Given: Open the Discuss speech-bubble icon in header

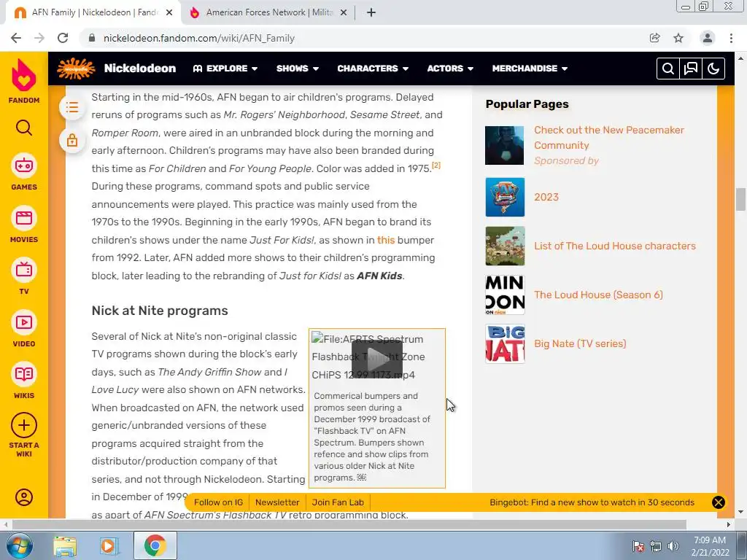Looking at the screenshot, I should [x=691, y=69].
